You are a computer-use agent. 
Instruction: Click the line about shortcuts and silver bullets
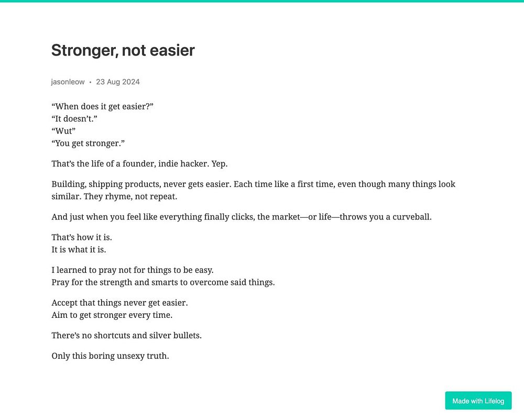pyautogui.click(x=126, y=336)
